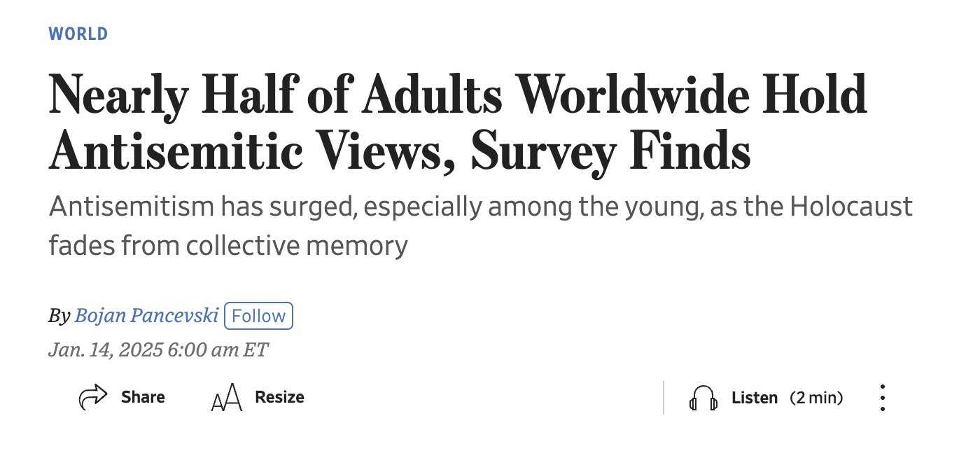The height and width of the screenshot is (451, 980).
Task: Click the (2 min) audio duration
Action: coord(816,398)
